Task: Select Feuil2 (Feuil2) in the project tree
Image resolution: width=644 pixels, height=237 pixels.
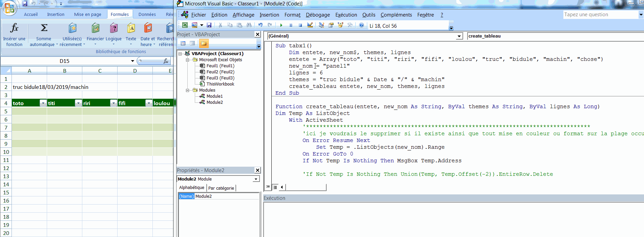Action: pos(221,72)
